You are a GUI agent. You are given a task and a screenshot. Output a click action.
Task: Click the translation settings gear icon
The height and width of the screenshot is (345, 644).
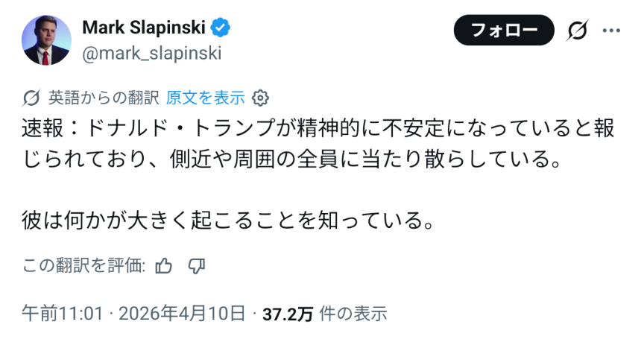coord(260,98)
